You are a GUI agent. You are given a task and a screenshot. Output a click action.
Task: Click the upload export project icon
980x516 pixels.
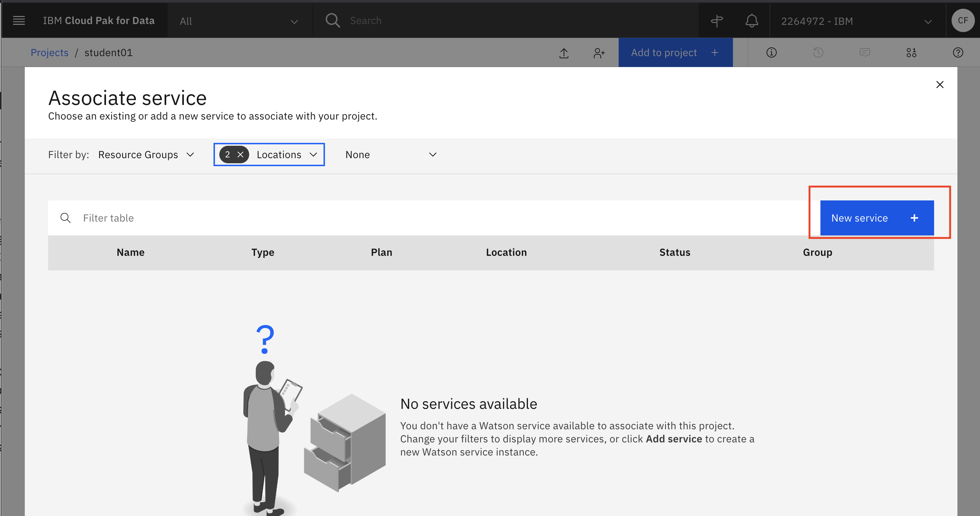tap(564, 53)
